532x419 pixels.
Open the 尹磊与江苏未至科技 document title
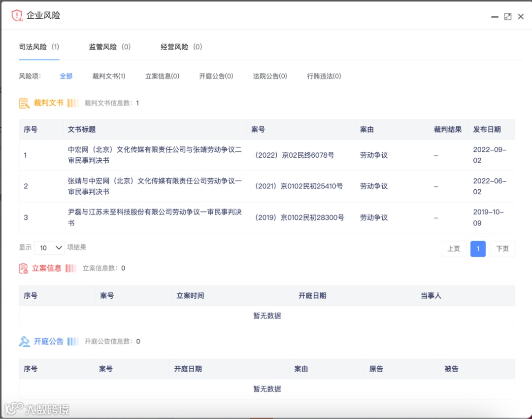(155, 217)
